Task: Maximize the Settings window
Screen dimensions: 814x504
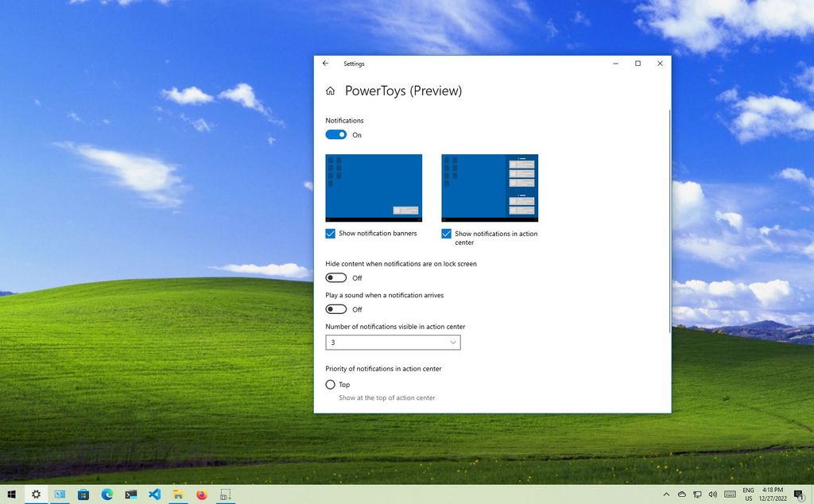Action: [x=638, y=64]
